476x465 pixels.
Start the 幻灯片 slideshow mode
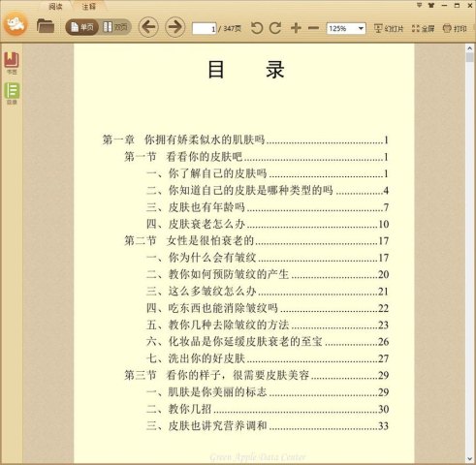(x=389, y=29)
